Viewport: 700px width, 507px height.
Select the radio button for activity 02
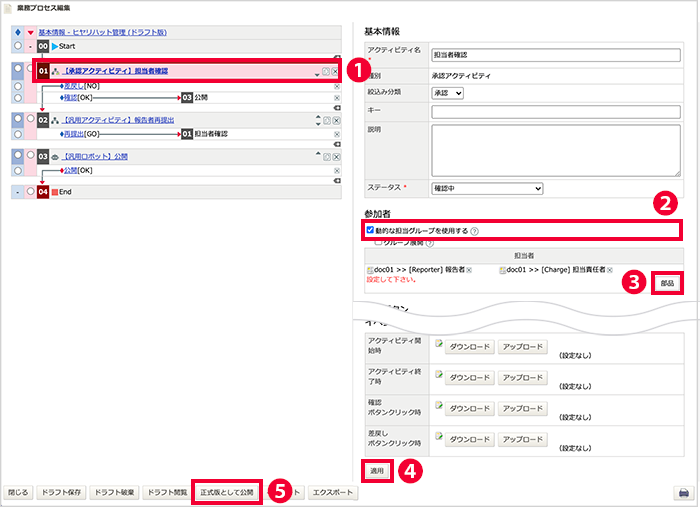30,119
